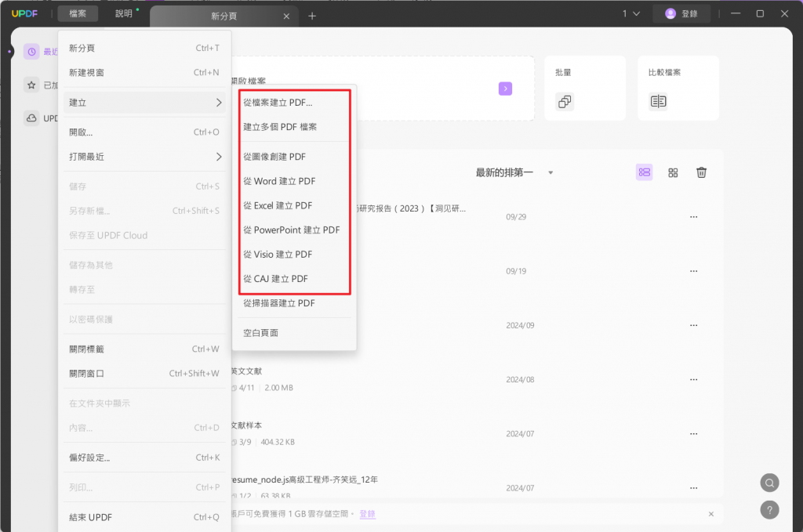The width and height of the screenshot is (803, 532).
Task: Open the 文献样本 file entry
Action: click(246, 425)
